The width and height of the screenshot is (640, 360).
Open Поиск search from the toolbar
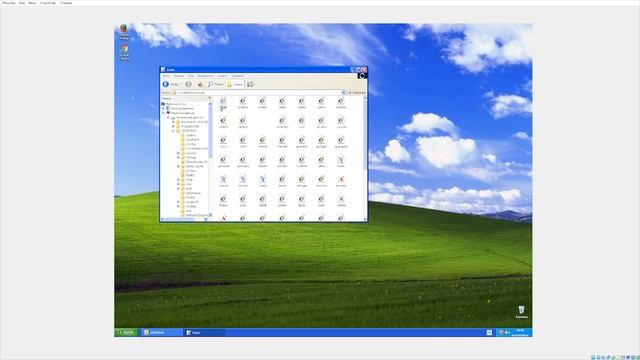[215, 84]
